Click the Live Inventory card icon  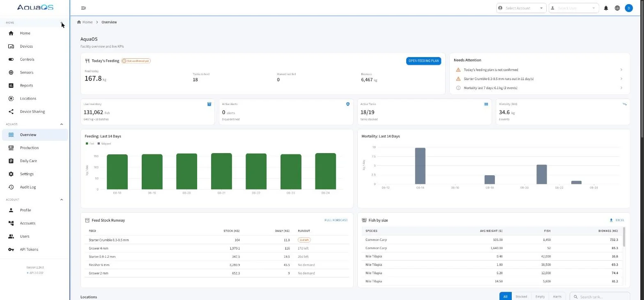(209, 104)
